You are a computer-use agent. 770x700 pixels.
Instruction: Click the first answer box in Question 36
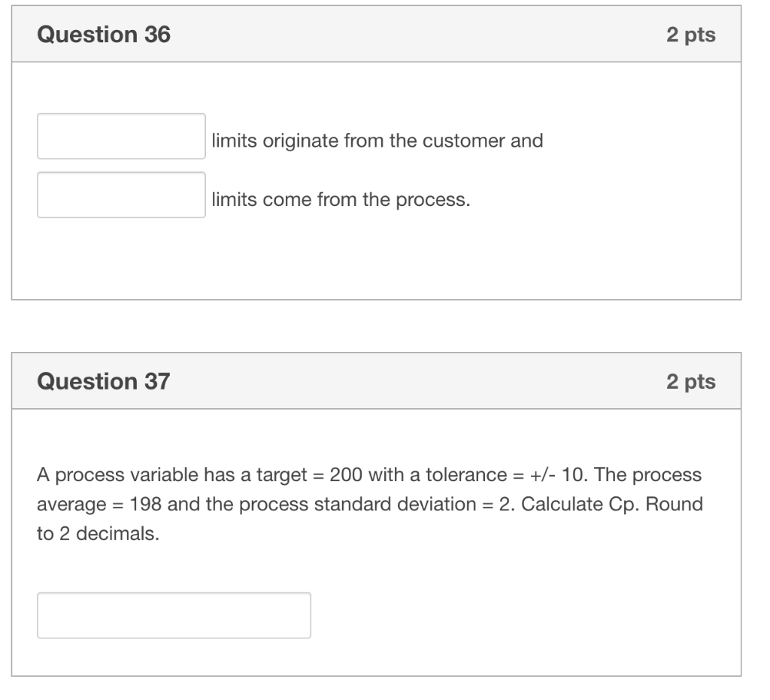121,136
